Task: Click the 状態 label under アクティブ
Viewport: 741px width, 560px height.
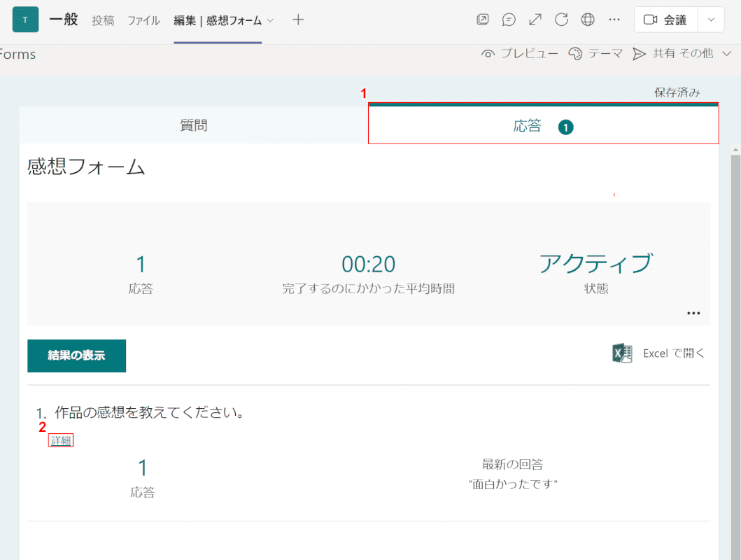Action: click(x=596, y=288)
